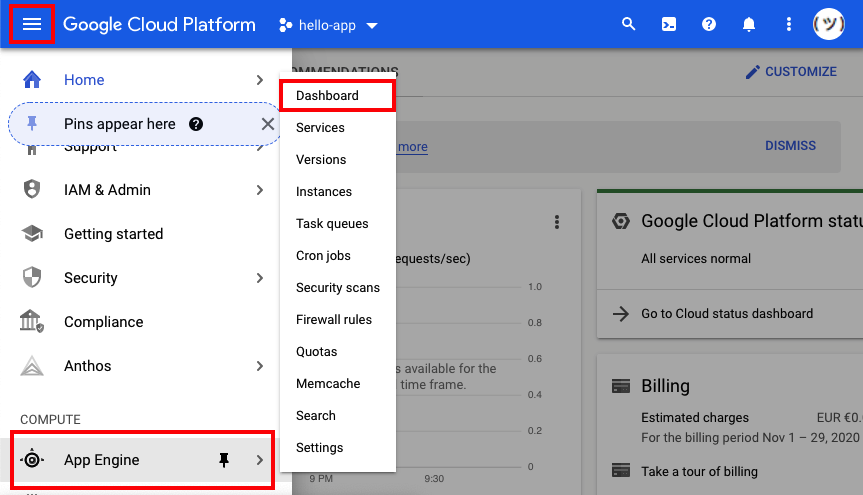The image size is (863, 495).
Task: Click the pin help question icon
Action: [x=196, y=124]
